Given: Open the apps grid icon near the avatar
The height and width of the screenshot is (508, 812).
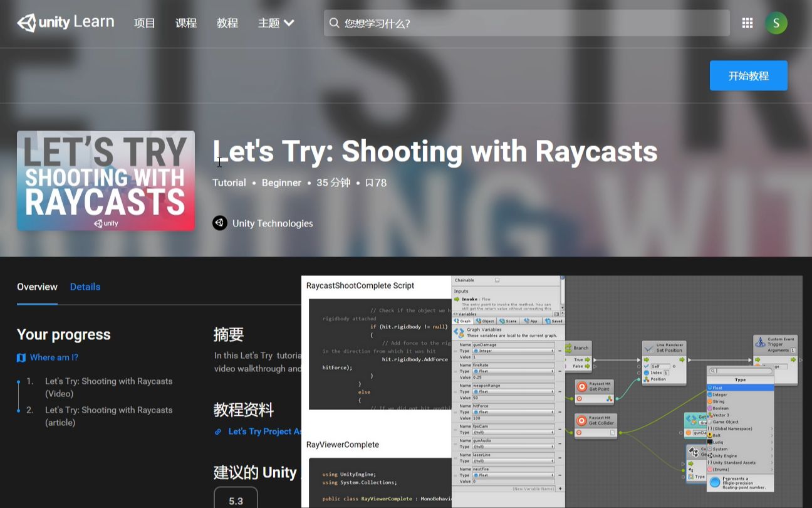Looking at the screenshot, I should pyautogui.click(x=747, y=23).
